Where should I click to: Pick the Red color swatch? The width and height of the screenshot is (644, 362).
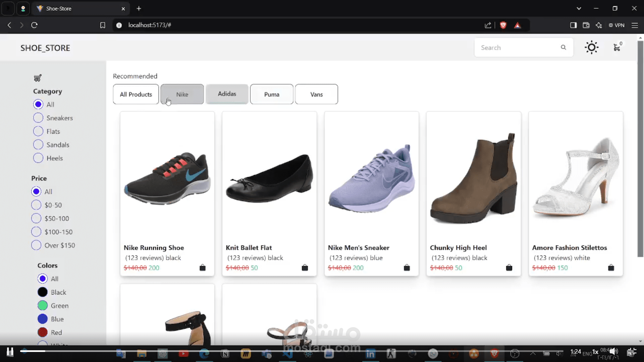coord(43,332)
